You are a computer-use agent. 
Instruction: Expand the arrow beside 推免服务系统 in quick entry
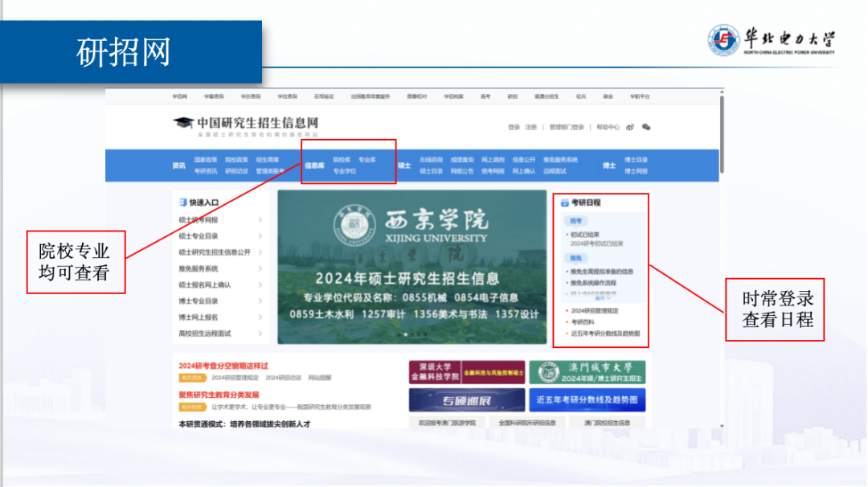coord(260,269)
